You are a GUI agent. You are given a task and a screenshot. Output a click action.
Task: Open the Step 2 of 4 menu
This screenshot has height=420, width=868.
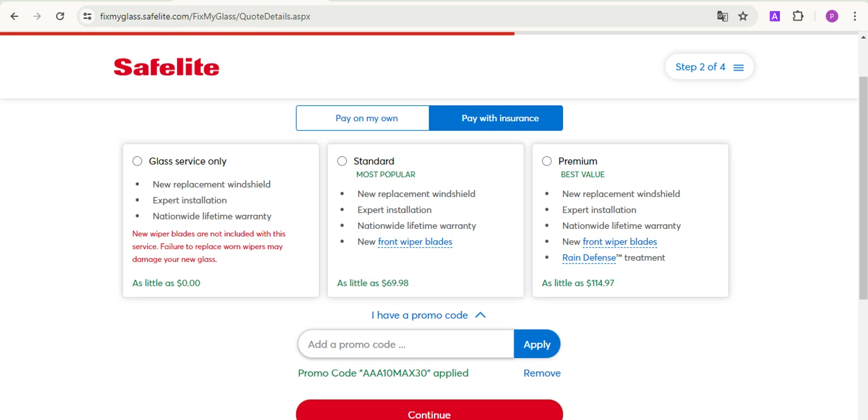point(709,67)
